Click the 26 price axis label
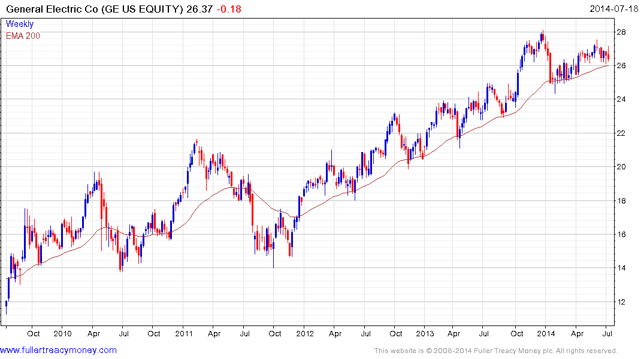The width and height of the screenshot is (644, 359). [621, 66]
